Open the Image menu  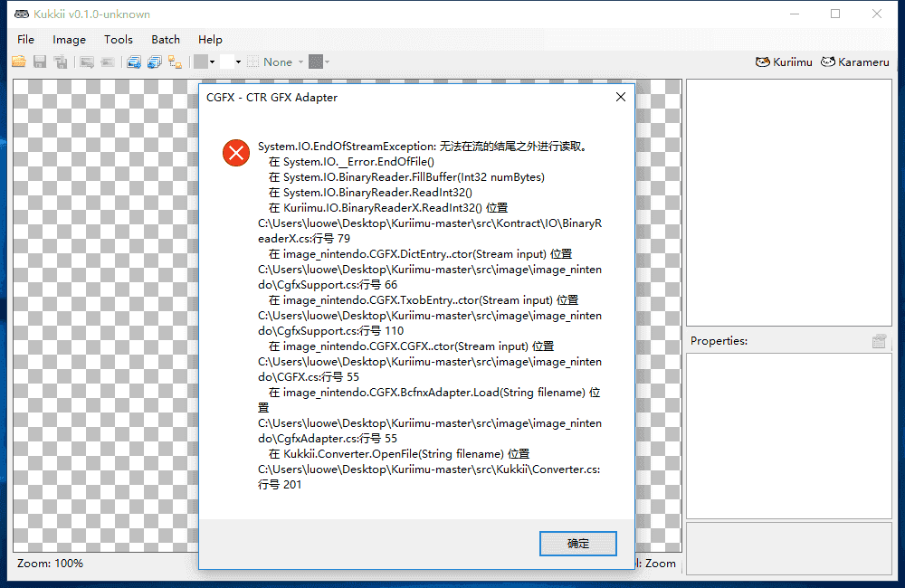tap(70, 39)
